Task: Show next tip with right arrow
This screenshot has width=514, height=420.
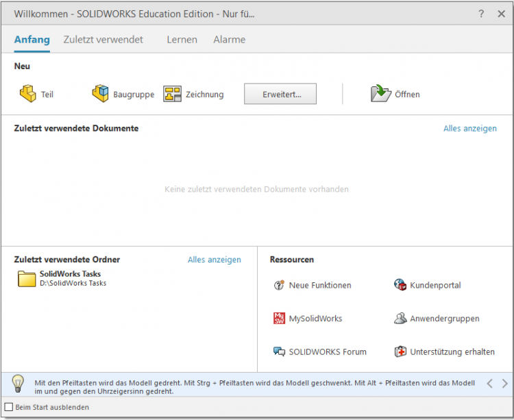Action: pos(505,384)
